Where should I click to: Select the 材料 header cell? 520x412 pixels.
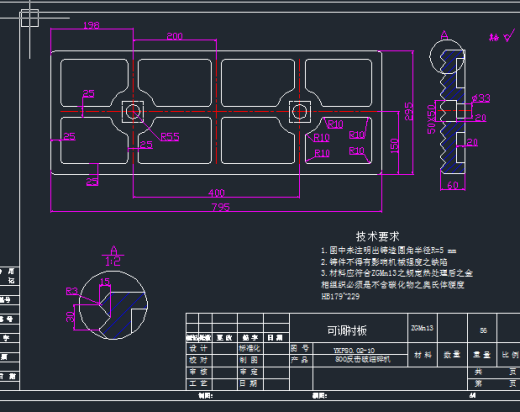click(x=422, y=355)
